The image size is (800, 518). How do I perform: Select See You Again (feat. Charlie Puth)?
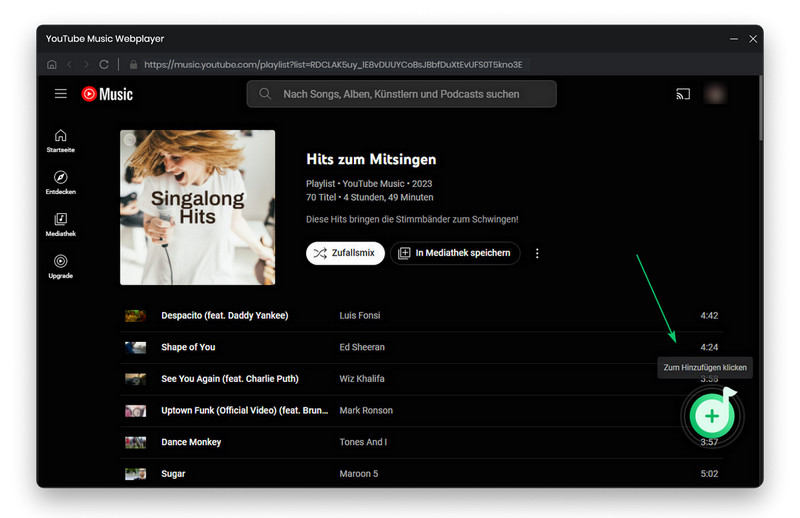(230, 379)
